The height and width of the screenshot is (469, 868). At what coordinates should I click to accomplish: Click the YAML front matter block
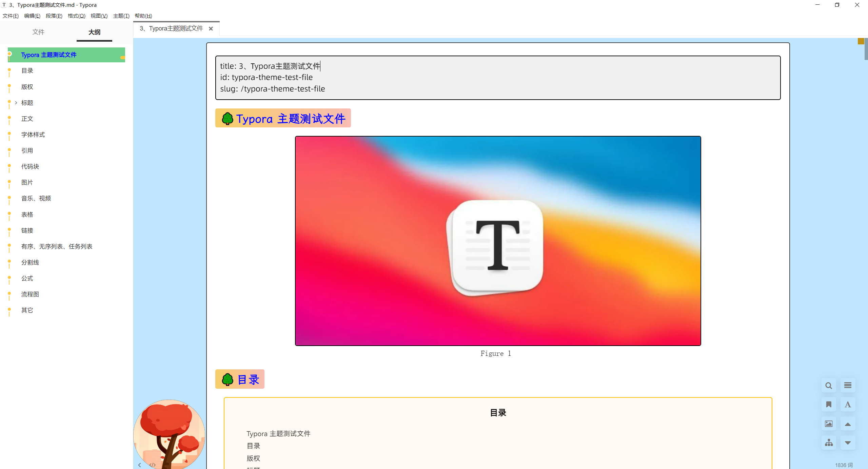click(x=498, y=78)
